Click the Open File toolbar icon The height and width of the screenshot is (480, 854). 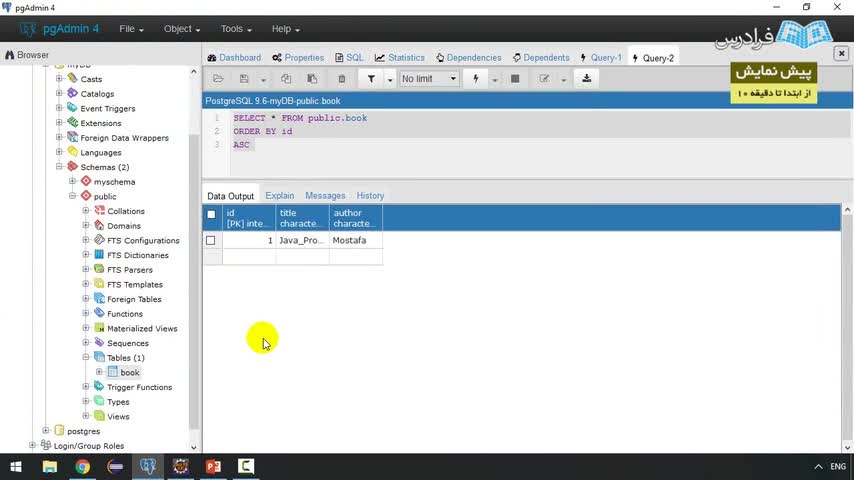(x=218, y=79)
